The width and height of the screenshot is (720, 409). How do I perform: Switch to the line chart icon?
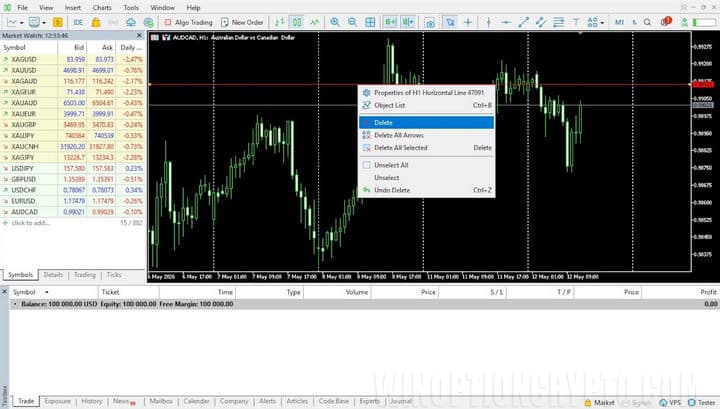click(315, 22)
